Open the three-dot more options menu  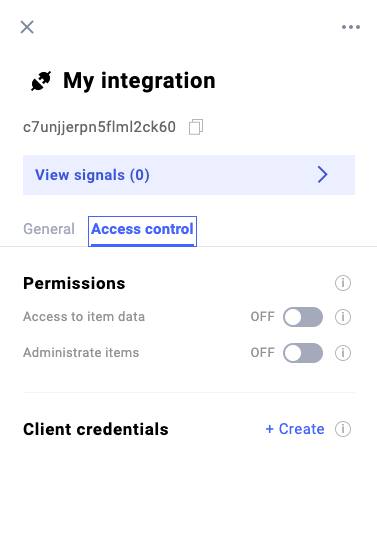pos(351,27)
